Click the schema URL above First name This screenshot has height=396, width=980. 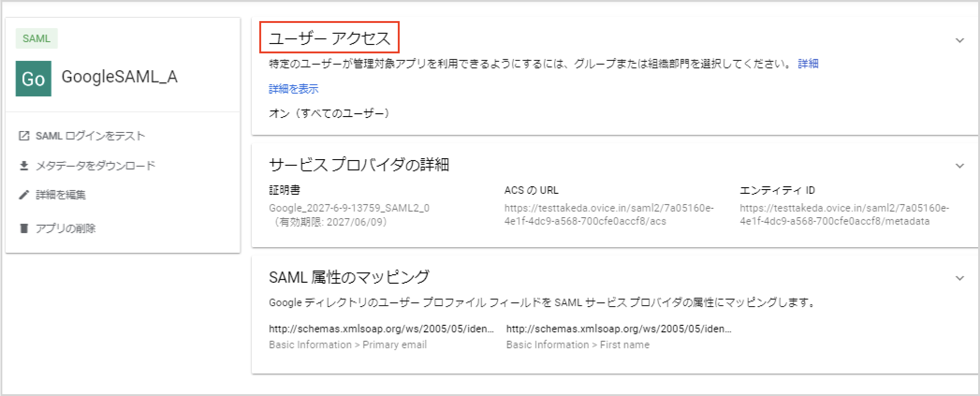pos(619,329)
